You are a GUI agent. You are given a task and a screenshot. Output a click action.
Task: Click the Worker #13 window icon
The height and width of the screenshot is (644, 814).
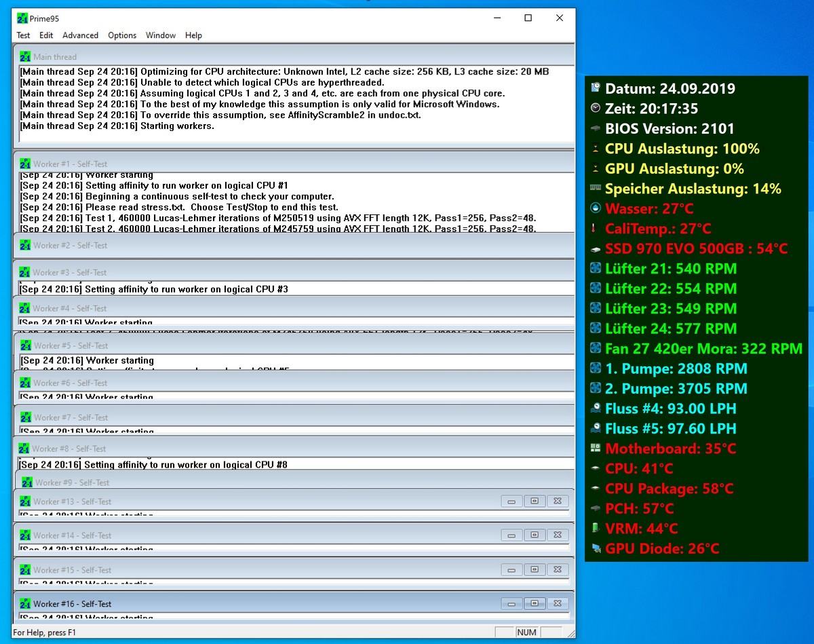point(25,501)
